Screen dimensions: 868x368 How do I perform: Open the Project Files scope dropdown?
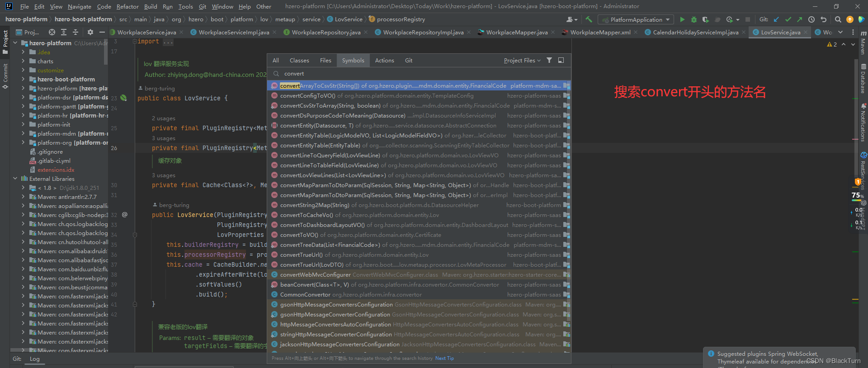point(522,60)
